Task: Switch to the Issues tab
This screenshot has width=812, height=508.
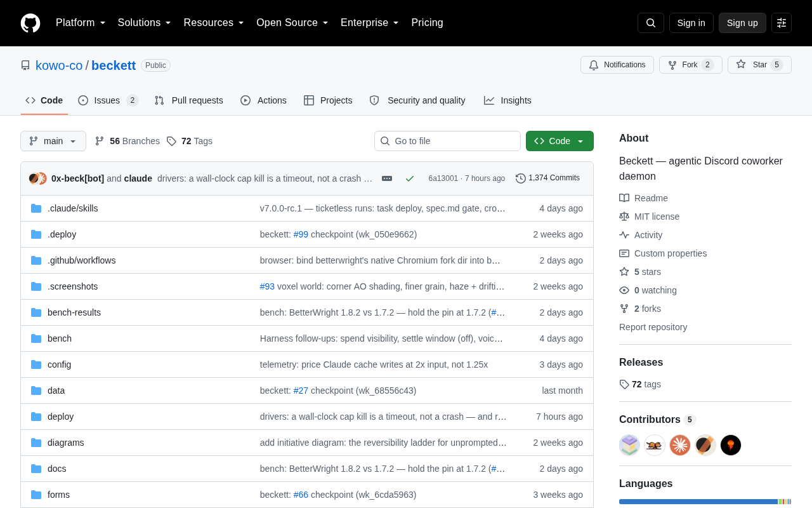Action: [x=108, y=100]
